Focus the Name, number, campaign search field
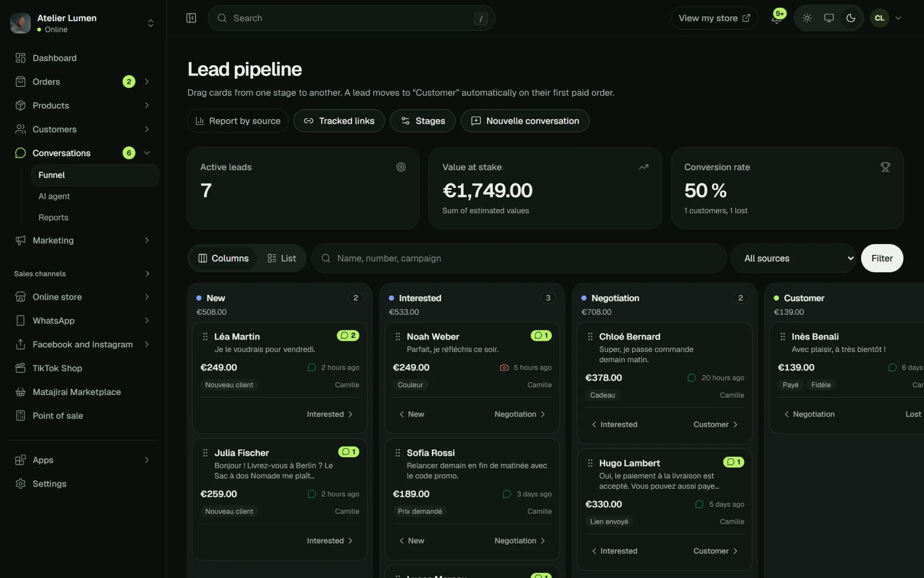 click(x=519, y=258)
